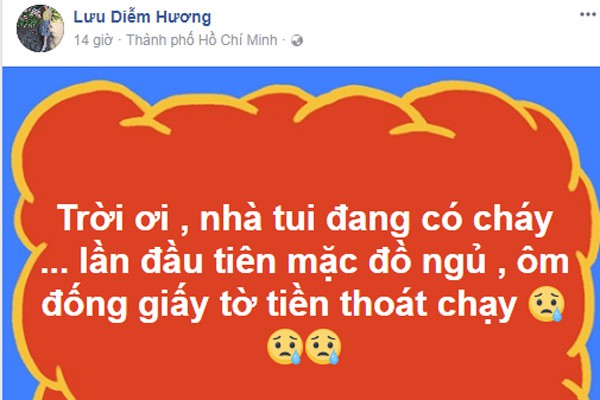Open the post options three-dots menu

(588, 15)
